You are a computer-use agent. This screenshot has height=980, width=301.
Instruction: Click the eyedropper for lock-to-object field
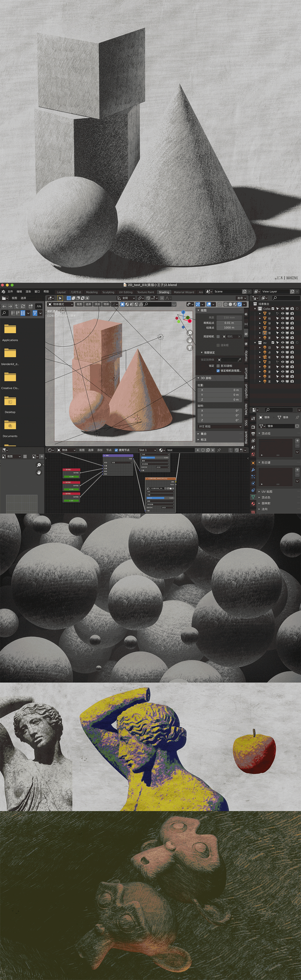[x=239, y=360]
